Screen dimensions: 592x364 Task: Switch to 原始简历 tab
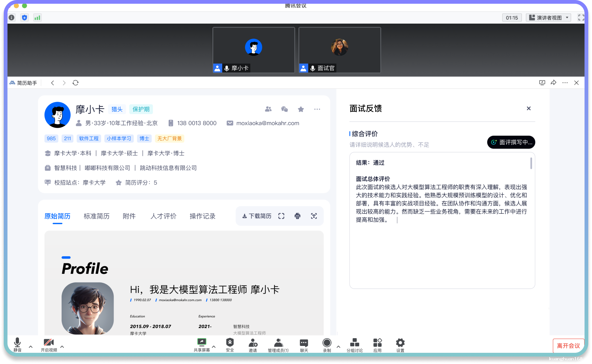point(57,216)
